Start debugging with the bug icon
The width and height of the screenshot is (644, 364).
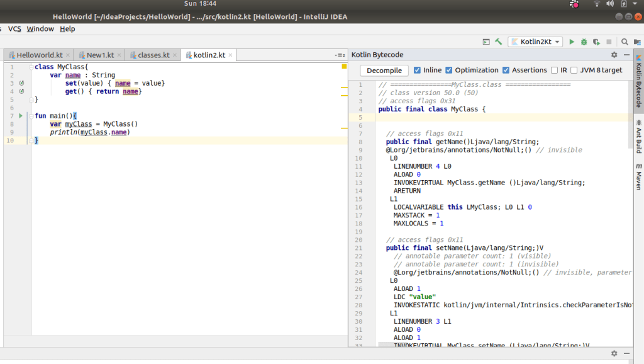[584, 42]
